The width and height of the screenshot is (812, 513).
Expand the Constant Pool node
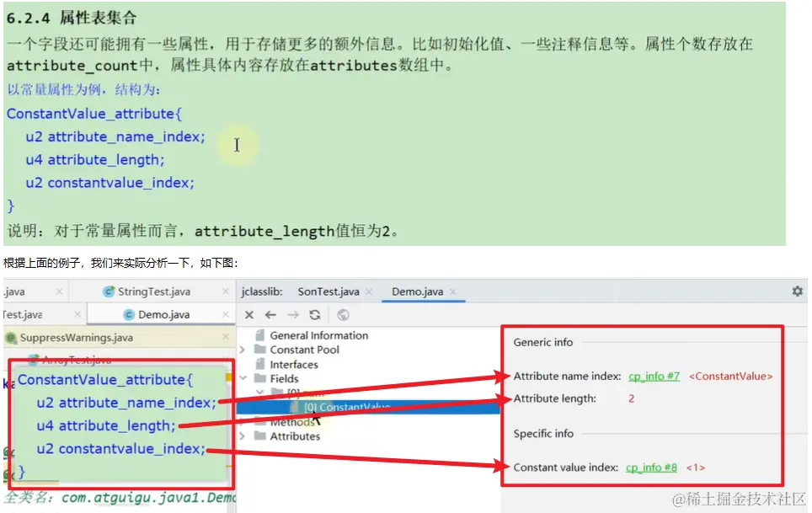(242, 350)
